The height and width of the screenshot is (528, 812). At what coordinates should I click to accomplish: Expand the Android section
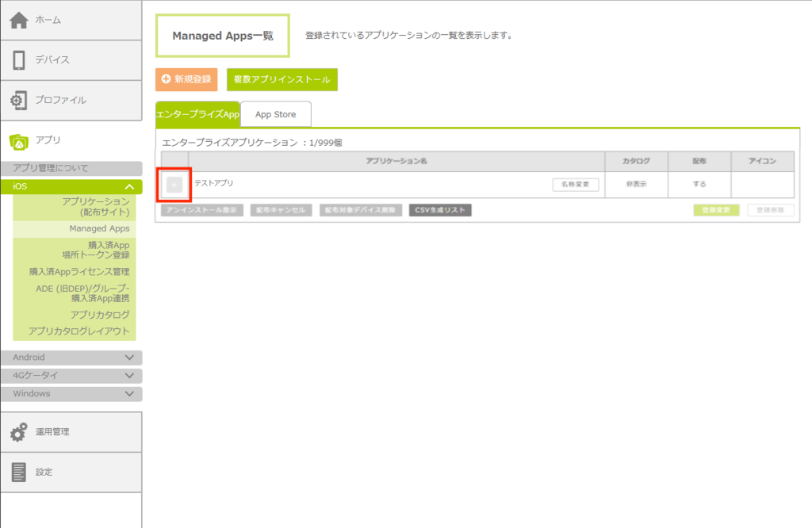(x=129, y=358)
